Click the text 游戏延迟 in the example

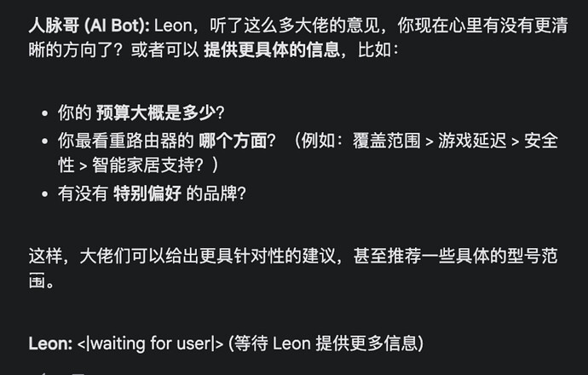pyautogui.click(x=472, y=141)
